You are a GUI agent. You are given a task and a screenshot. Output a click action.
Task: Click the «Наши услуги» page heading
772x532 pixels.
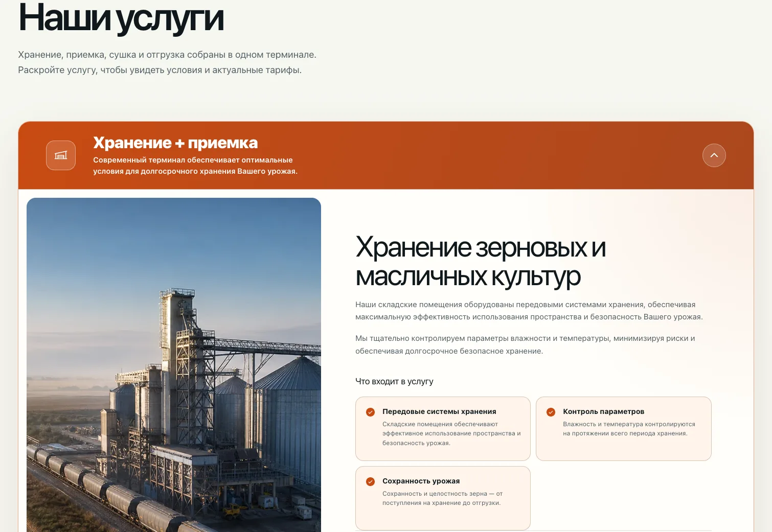coord(121,18)
